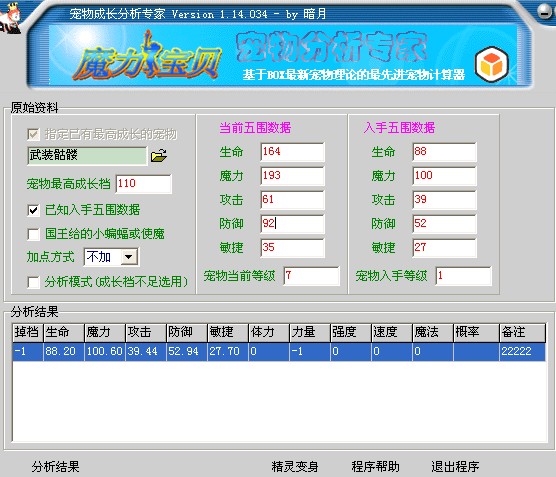Image resolution: width=556 pixels, height=477 pixels.
Task: Click 宠物当前等级 field showing 7
Action: [311, 276]
